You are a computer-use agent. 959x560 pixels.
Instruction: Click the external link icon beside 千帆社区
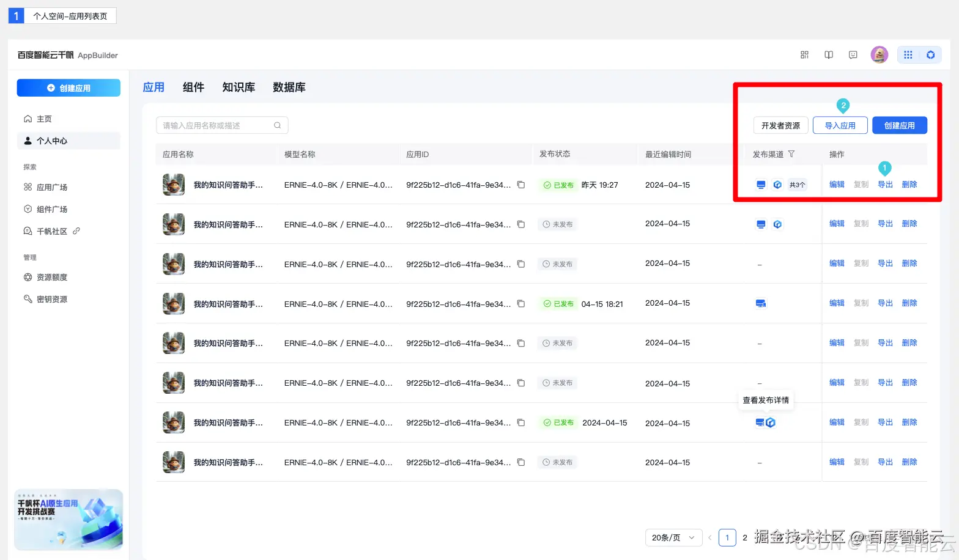[x=76, y=231]
